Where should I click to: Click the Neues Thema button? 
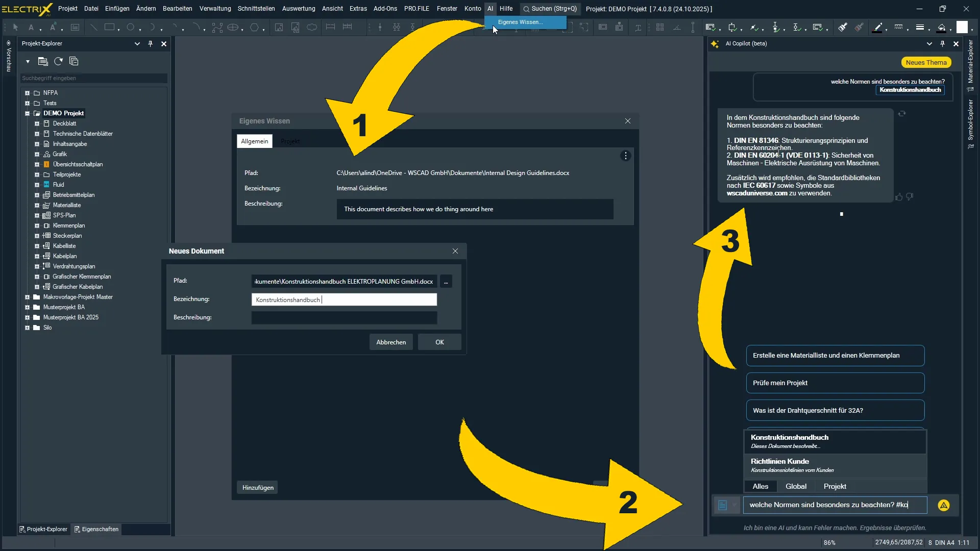(x=926, y=63)
